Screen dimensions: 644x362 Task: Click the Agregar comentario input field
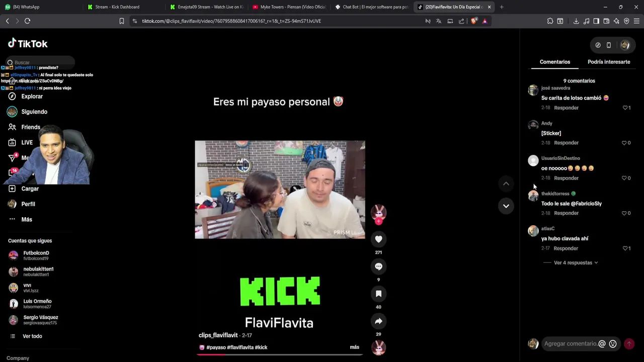[571, 344]
